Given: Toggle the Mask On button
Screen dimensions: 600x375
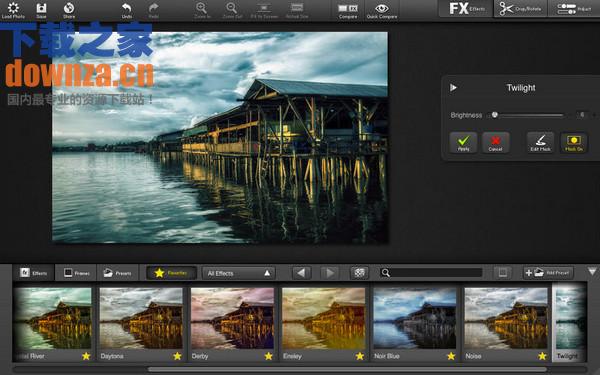Looking at the screenshot, I should [574, 143].
